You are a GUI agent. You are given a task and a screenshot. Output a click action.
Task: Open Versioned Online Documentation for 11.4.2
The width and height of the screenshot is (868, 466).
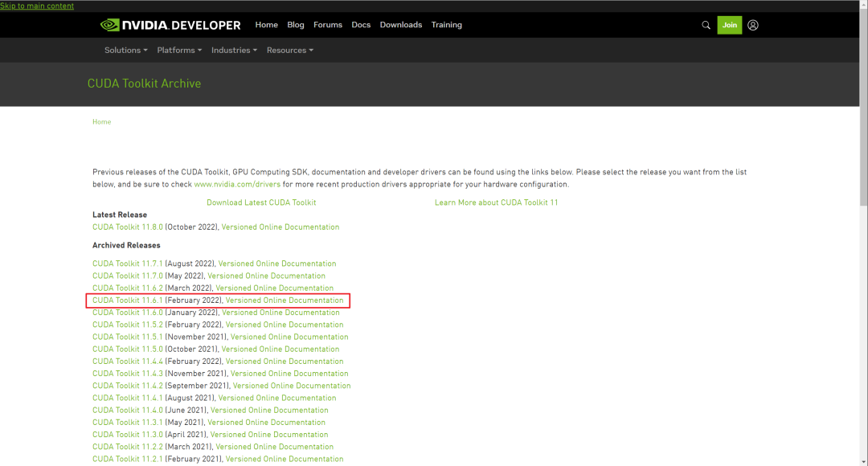(292, 385)
